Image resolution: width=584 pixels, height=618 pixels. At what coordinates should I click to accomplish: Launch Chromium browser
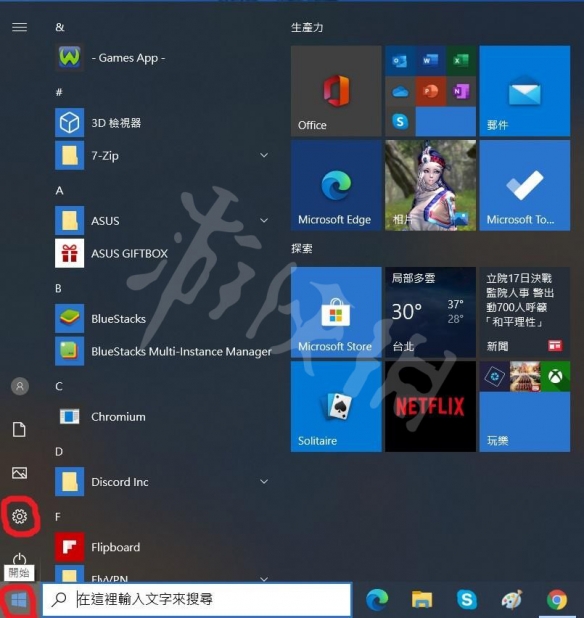164,417
